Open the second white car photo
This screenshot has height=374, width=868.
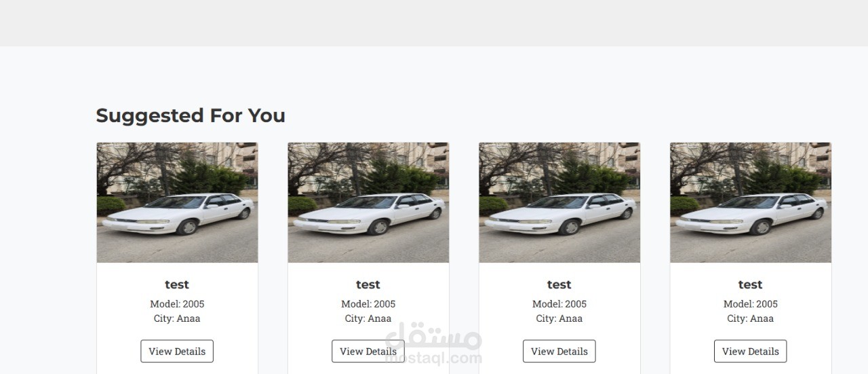[x=368, y=202]
